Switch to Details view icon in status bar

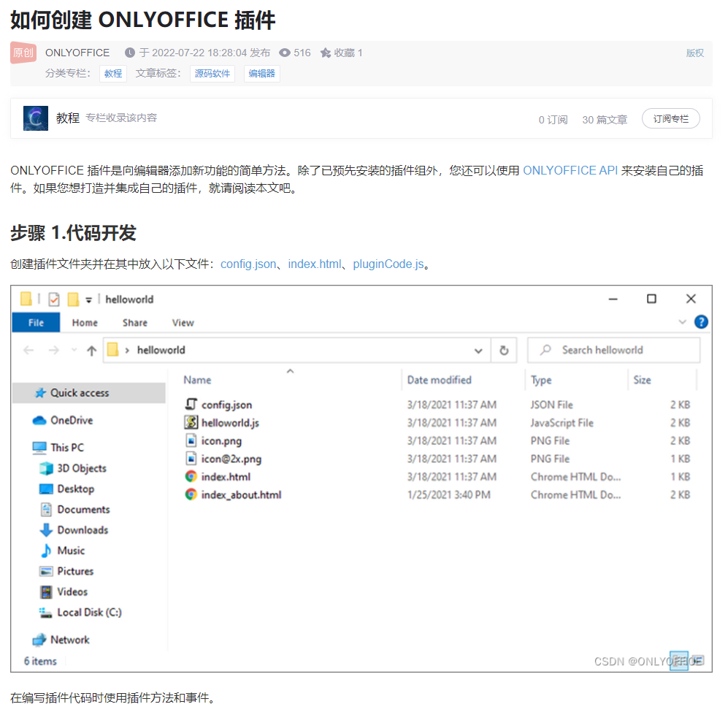679,661
